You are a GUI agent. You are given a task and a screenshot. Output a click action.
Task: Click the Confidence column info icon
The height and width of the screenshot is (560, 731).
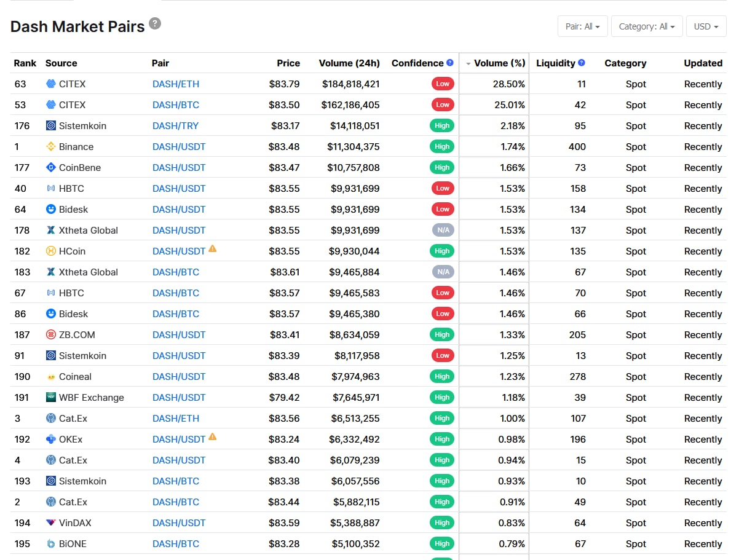[x=450, y=63]
